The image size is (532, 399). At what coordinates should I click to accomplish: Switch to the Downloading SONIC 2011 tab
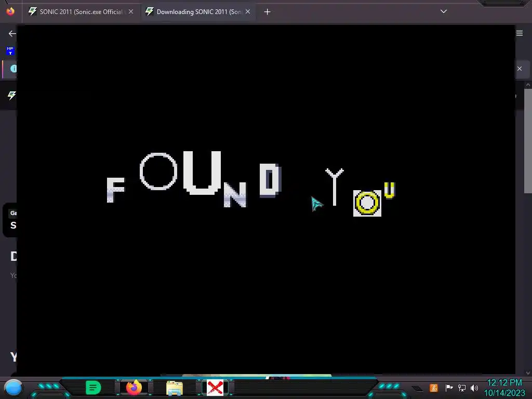[199, 12]
